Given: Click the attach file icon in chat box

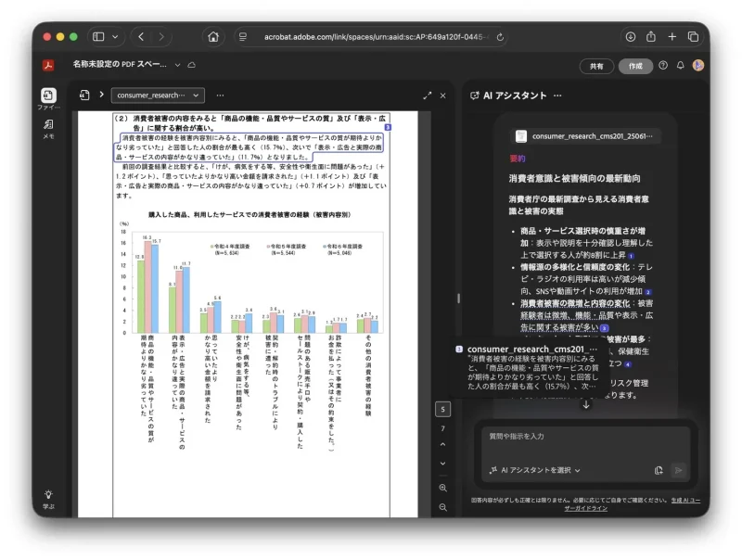Looking at the screenshot, I should coord(659,471).
